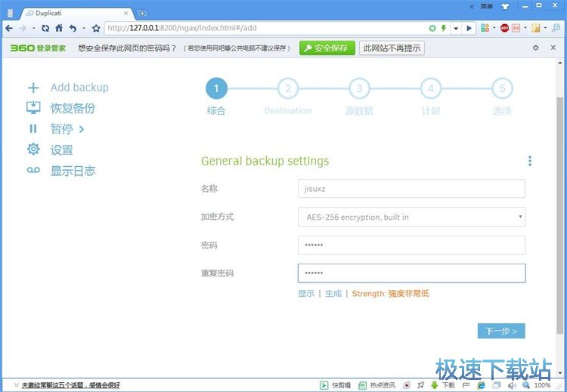Reload the page with the refresh icon
The image size is (567, 392).
click(45, 28)
